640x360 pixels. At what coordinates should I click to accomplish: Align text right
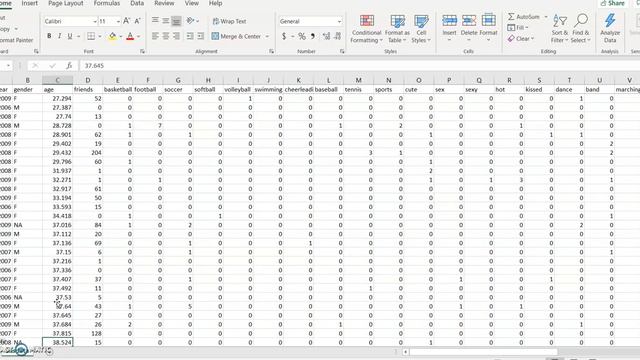coord(176,36)
